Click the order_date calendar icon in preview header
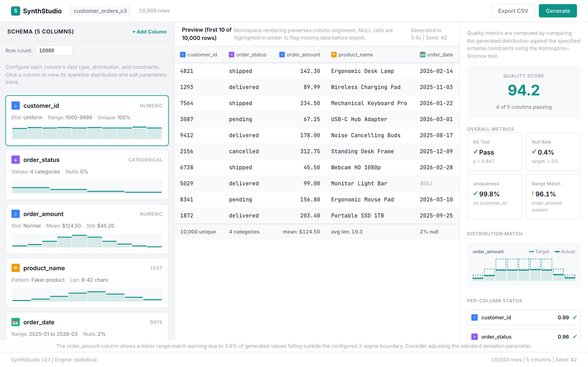Viewport: 588px width, 367px height. point(423,55)
